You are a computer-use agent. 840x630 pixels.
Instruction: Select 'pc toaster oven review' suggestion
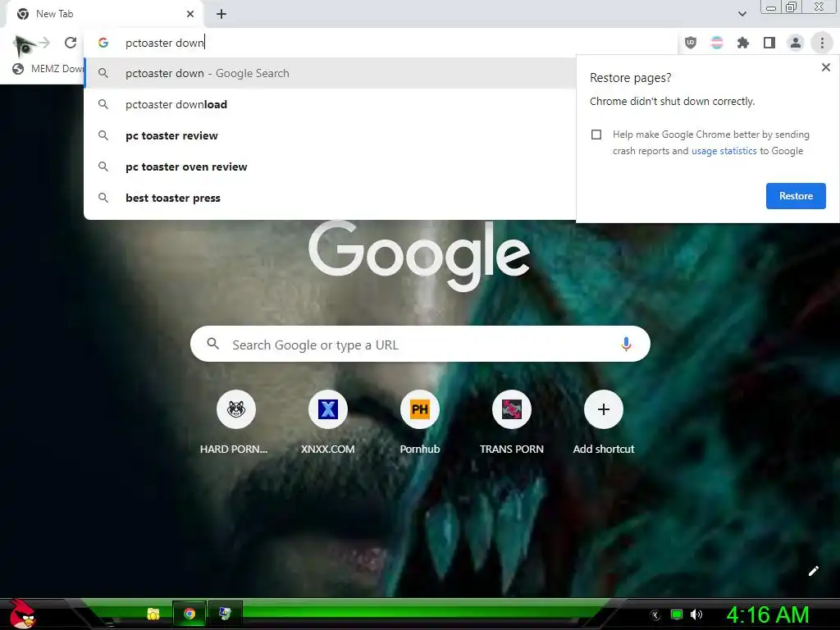pyautogui.click(x=330, y=167)
